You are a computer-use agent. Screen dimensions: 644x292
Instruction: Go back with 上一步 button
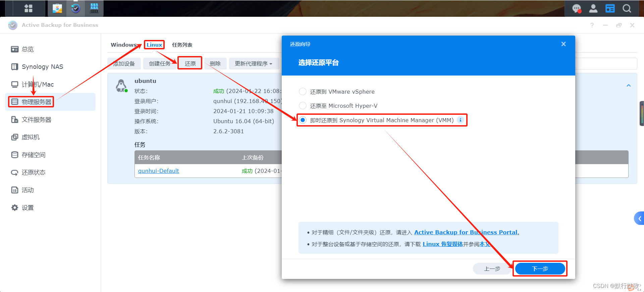click(x=492, y=269)
